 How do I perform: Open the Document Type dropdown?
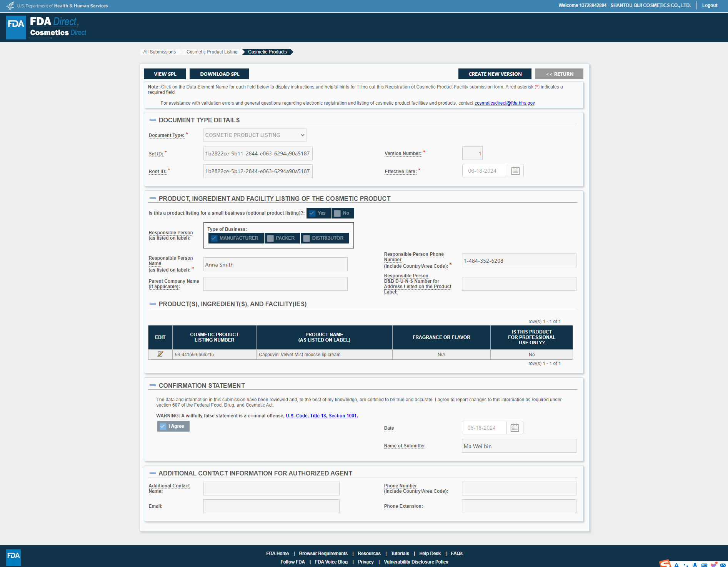click(255, 135)
